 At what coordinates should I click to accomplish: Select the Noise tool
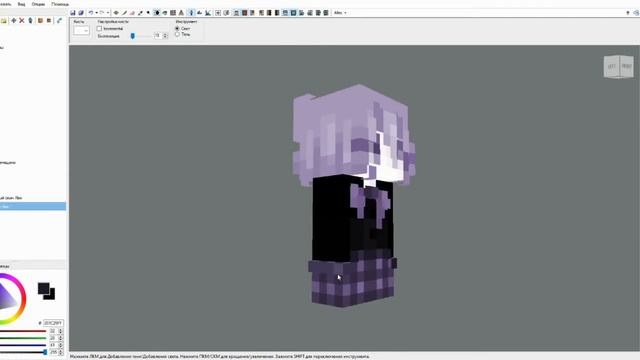coord(173,13)
